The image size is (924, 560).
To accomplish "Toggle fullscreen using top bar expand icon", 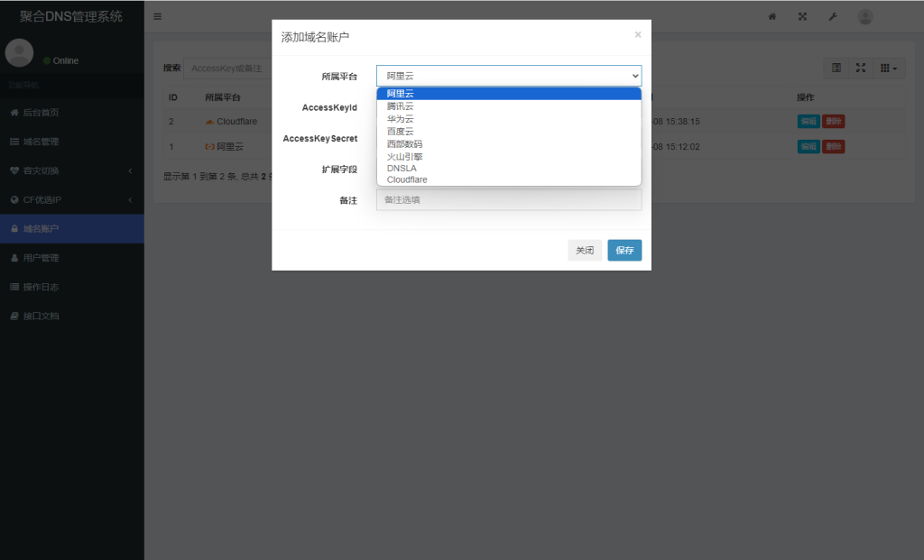I will coord(802,16).
